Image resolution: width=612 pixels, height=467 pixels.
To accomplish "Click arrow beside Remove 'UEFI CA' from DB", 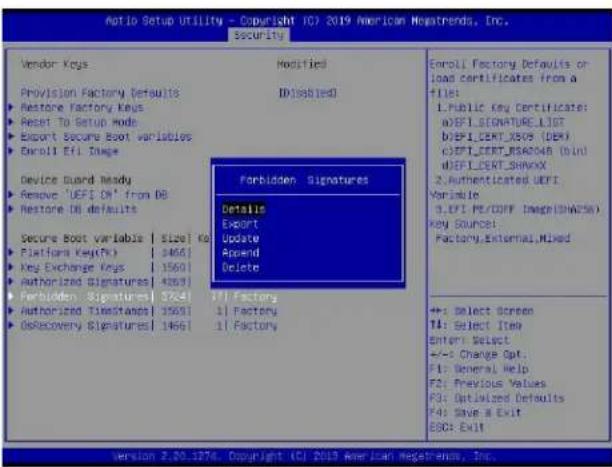I will tap(11, 194).
